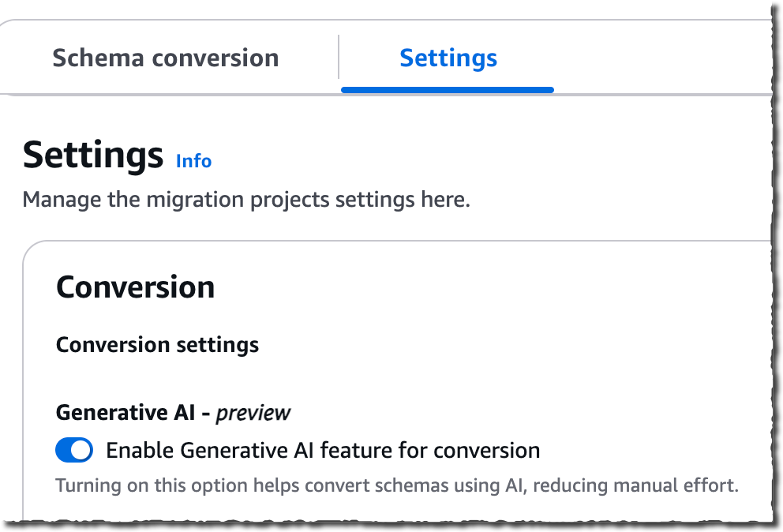Click the Conversion section heading
Image resolution: width=783 pixels, height=532 pixels.
click(x=135, y=287)
